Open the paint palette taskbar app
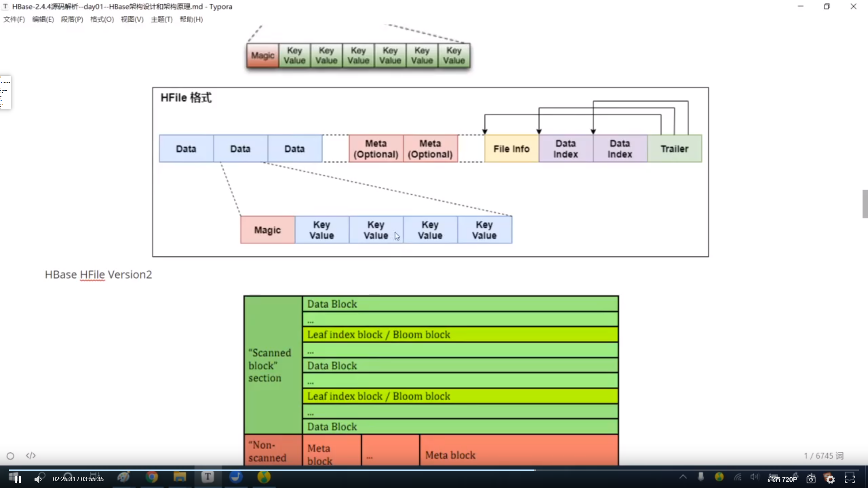 pyautogui.click(x=123, y=477)
